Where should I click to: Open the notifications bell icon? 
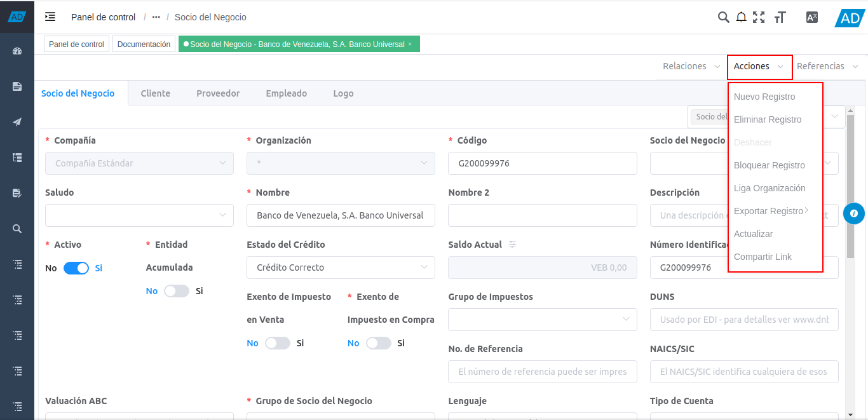click(x=741, y=17)
